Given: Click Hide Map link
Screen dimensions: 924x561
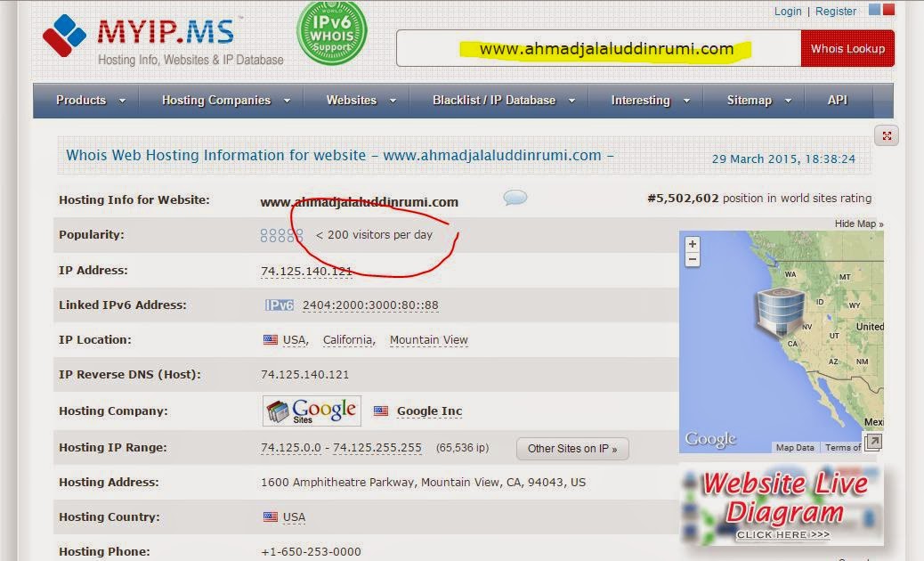Looking at the screenshot, I should [x=859, y=224].
